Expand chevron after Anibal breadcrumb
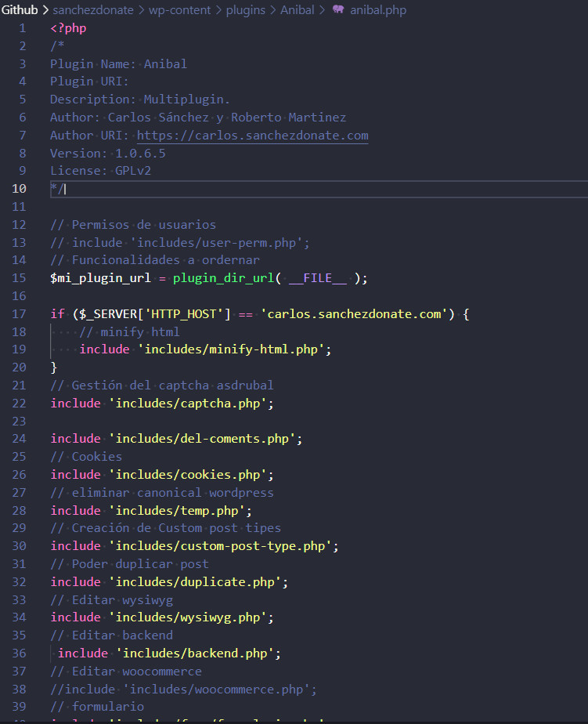The height and width of the screenshot is (724, 588). tap(322, 9)
